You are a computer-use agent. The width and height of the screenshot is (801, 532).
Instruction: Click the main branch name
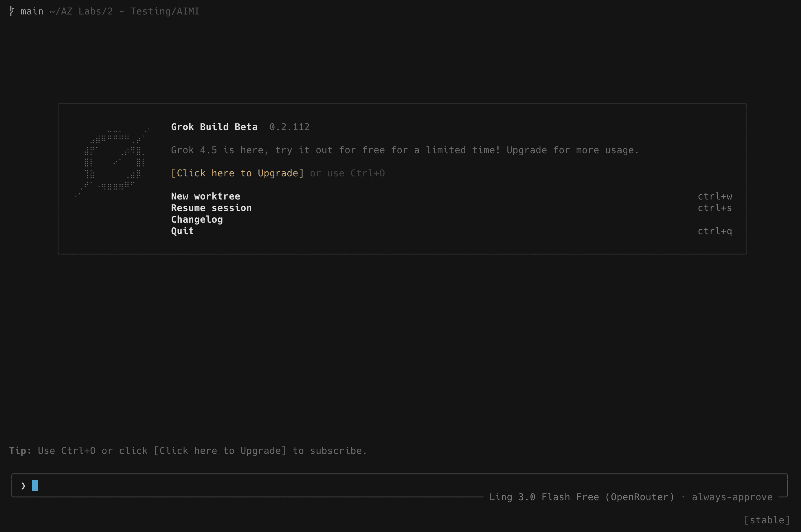tap(32, 12)
